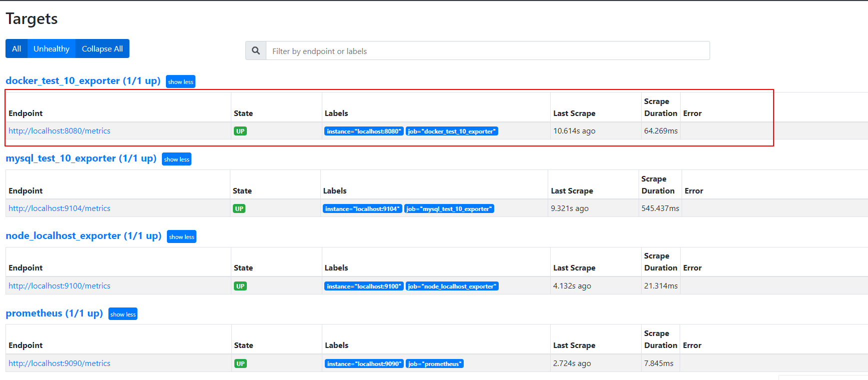Click the search magnifier icon
Viewport: 868px width, 380px height.
256,50
